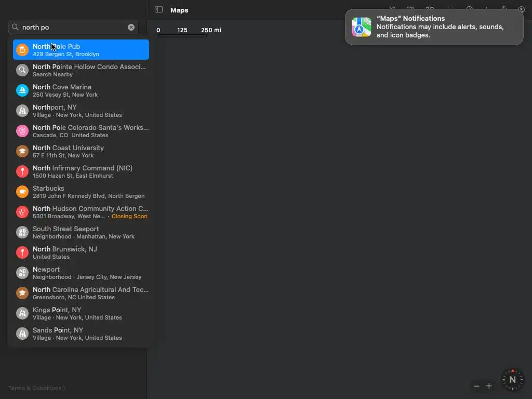Clear the search text with the X button
532x399 pixels.
pos(131,27)
